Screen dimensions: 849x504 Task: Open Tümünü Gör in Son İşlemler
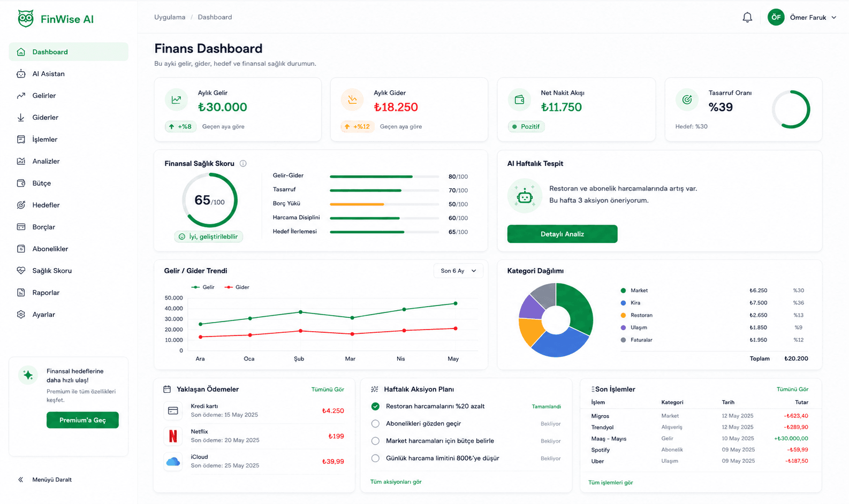(x=792, y=390)
